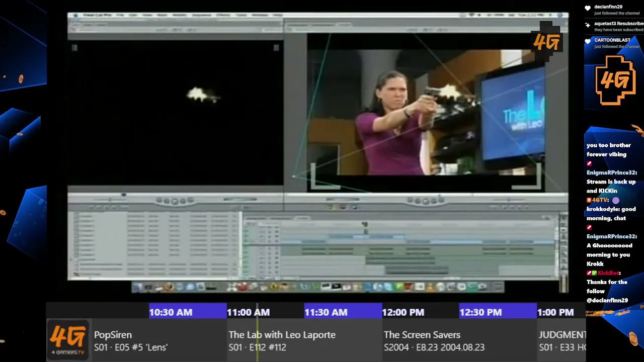Click the heart icon beside declanfinn29
The image size is (644, 362).
(588, 9)
